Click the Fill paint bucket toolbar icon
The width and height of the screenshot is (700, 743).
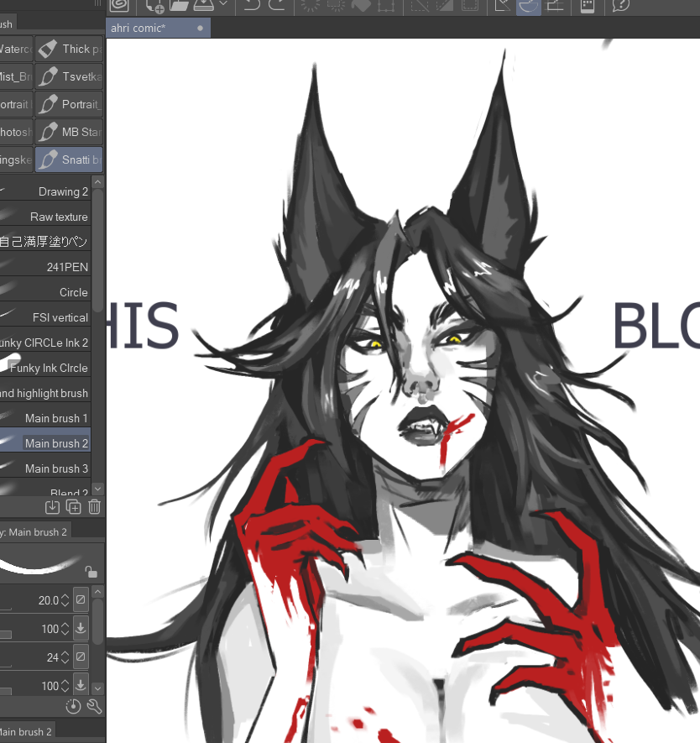(x=361, y=5)
